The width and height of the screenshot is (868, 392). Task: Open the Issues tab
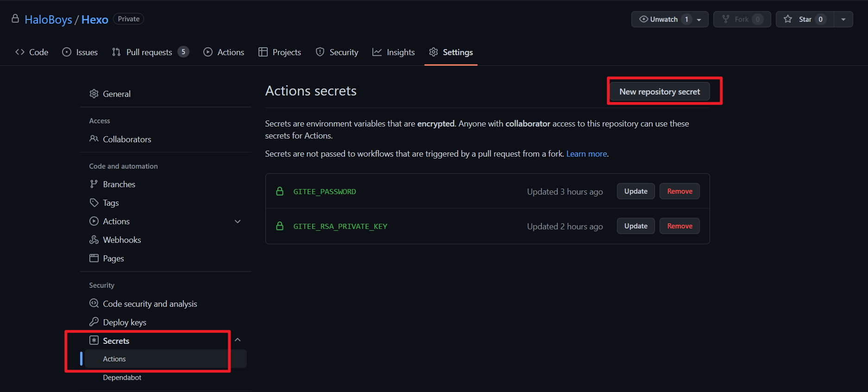[80, 52]
